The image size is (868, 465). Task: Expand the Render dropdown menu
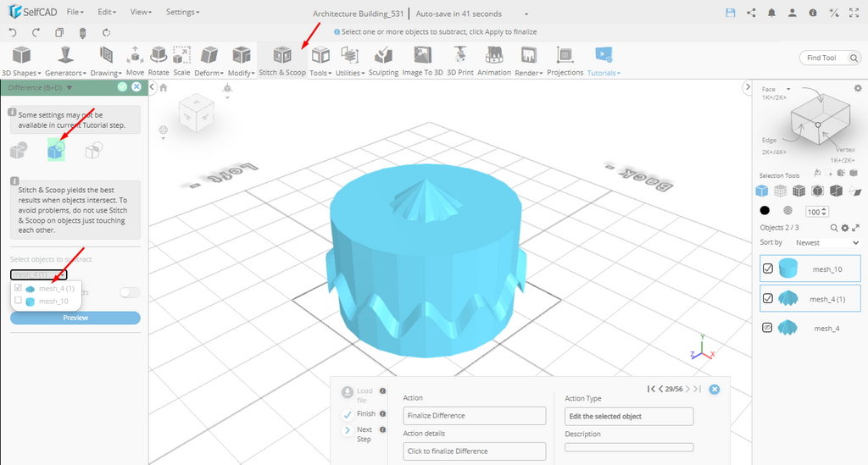[528, 73]
